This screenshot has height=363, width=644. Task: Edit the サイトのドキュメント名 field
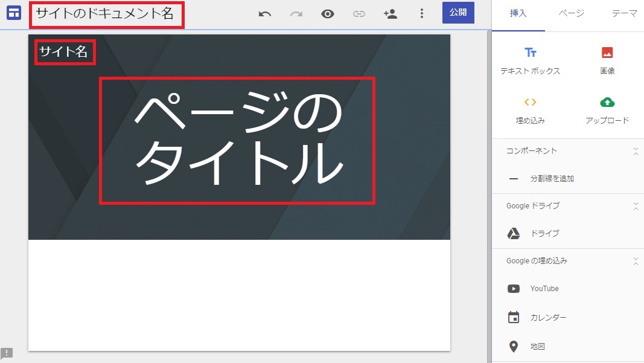point(106,14)
